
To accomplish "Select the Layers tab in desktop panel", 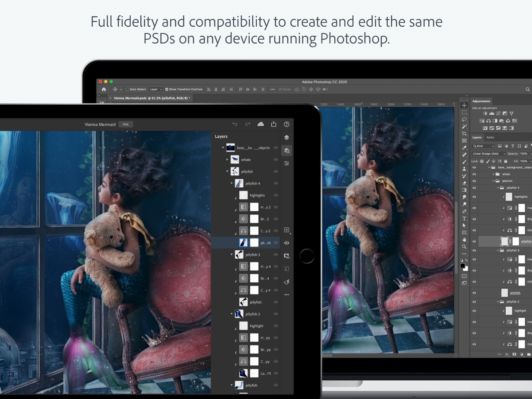I will (477, 137).
